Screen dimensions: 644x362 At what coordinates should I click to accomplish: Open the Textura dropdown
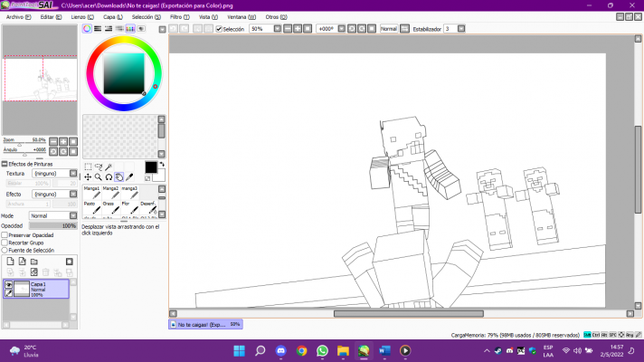point(53,173)
